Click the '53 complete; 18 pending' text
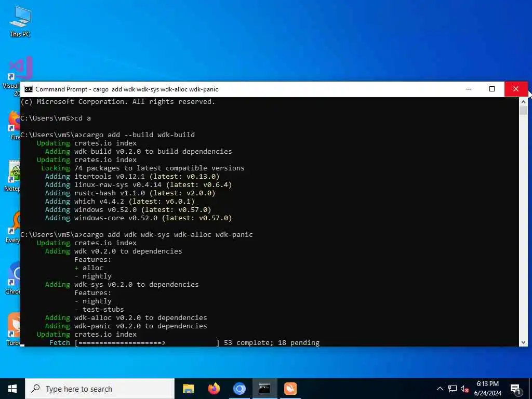This screenshot has width=532, height=399. click(x=271, y=343)
